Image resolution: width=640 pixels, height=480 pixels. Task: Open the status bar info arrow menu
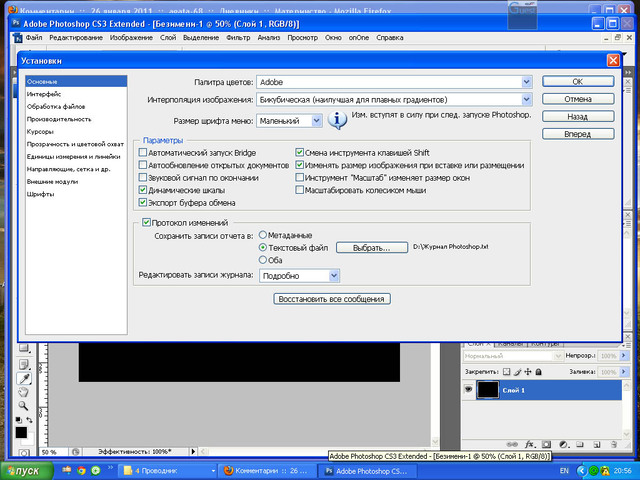[x=193, y=451]
